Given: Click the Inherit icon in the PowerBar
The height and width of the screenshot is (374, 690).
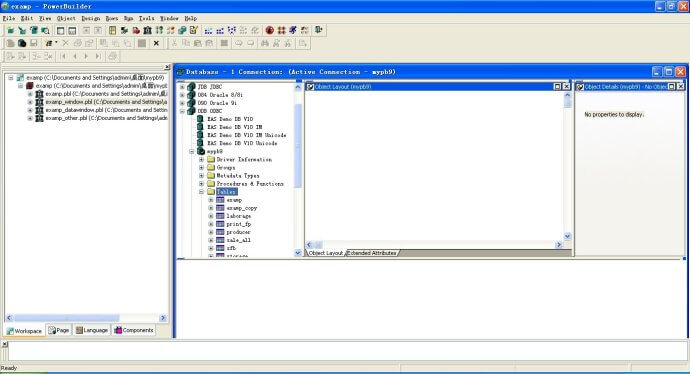Looking at the screenshot, I should pyautogui.click(x=22, y=30).
